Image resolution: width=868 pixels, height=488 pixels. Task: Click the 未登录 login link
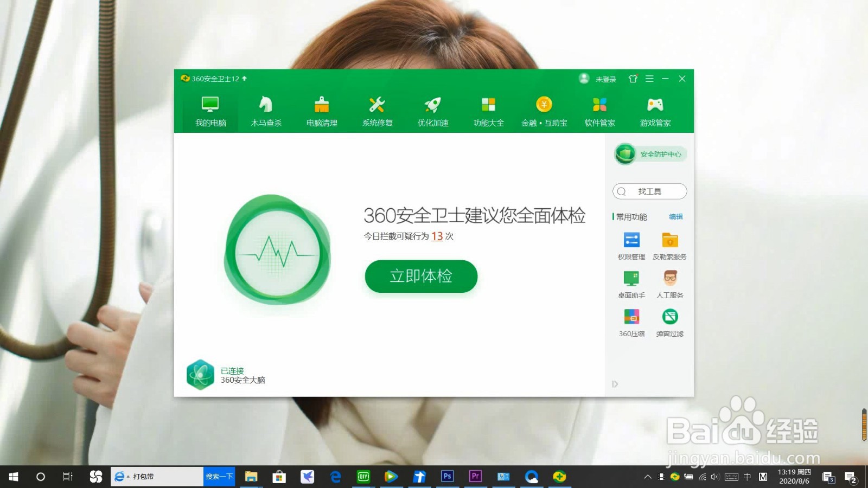[x=606, y=79]
